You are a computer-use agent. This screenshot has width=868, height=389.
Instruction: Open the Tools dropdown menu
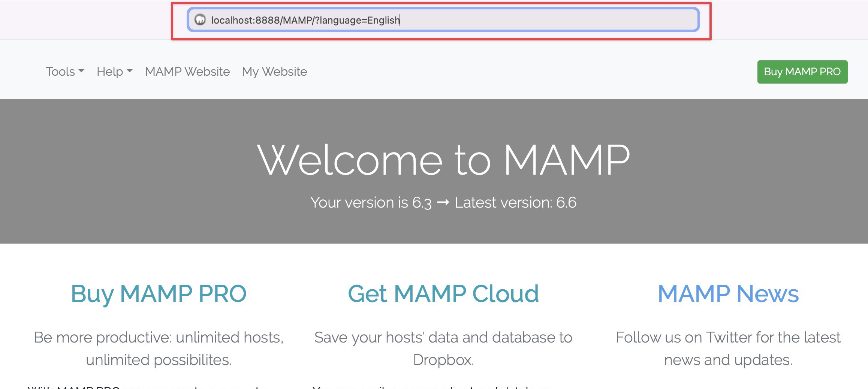click(x=65, y=72)
